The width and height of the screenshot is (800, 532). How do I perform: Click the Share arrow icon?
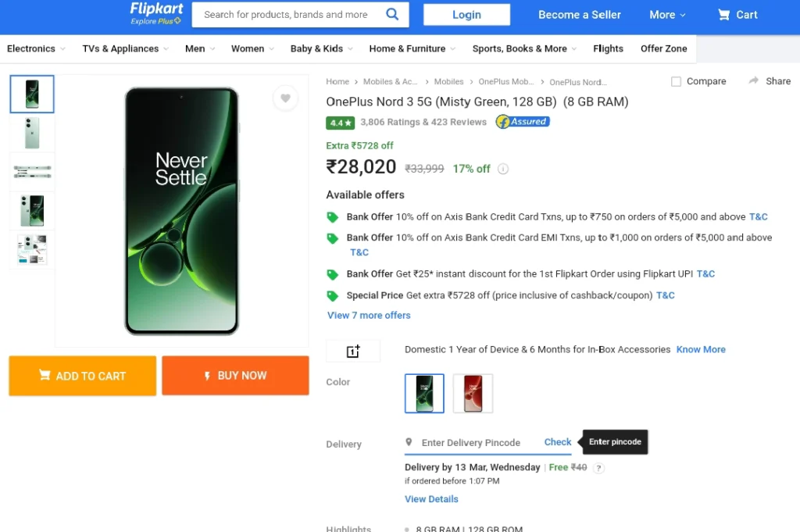click(754, 80)
